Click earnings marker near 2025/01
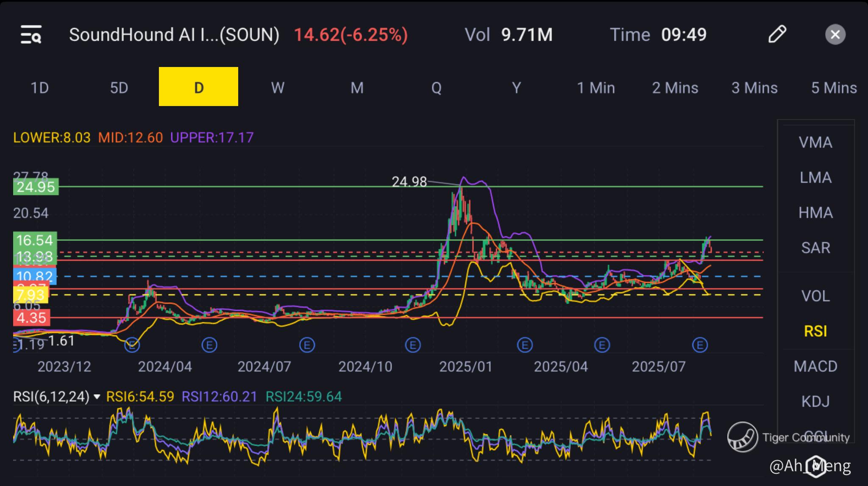The height and width of the screenshot is (486, 868). tap(525, 345)
